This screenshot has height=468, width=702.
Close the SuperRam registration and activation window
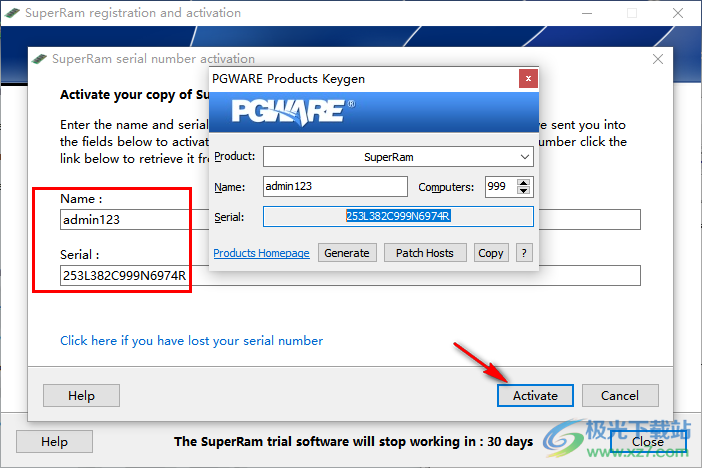tap(678, 13)
